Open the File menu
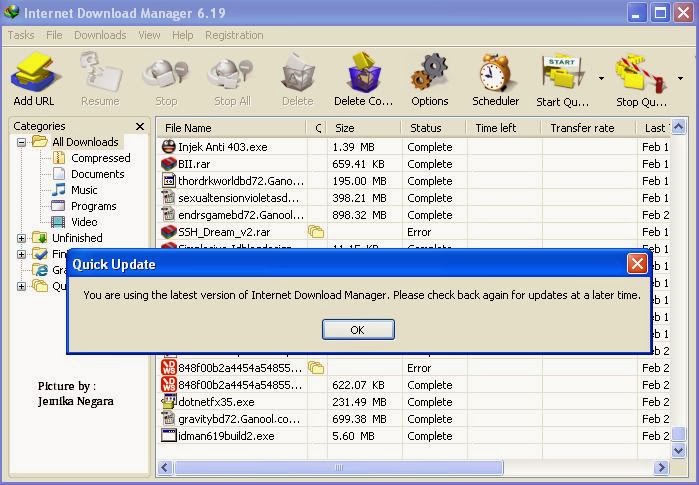 [x=54, y=35]
